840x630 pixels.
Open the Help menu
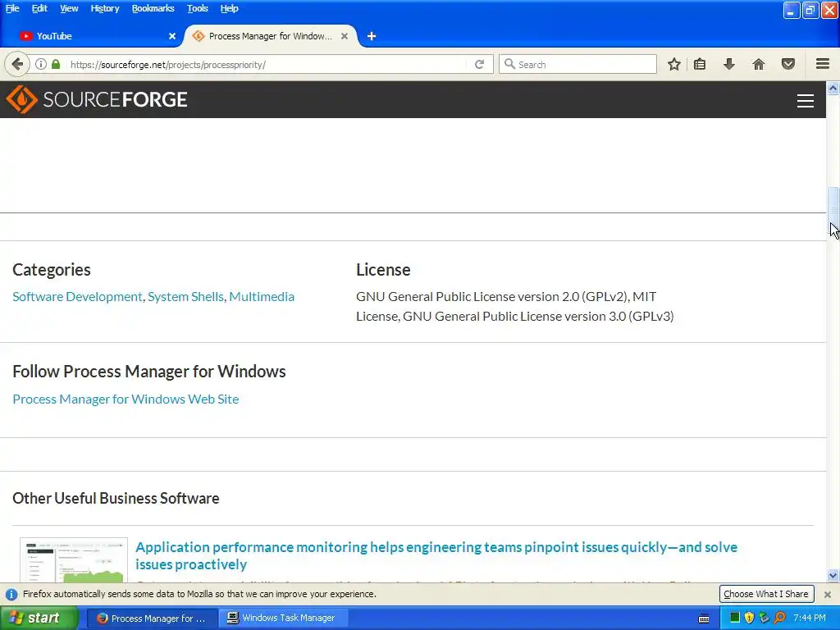point(229,8)
